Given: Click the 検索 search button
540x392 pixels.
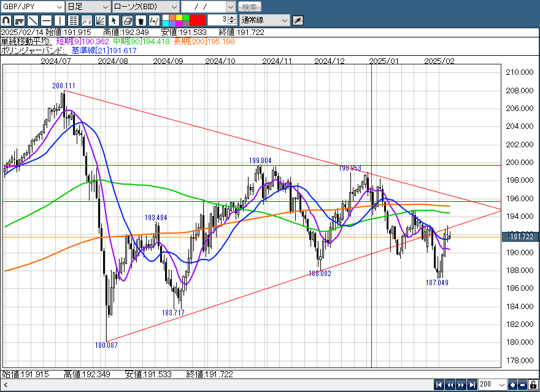Looking at the screenshot, I should tap(249, 7).
